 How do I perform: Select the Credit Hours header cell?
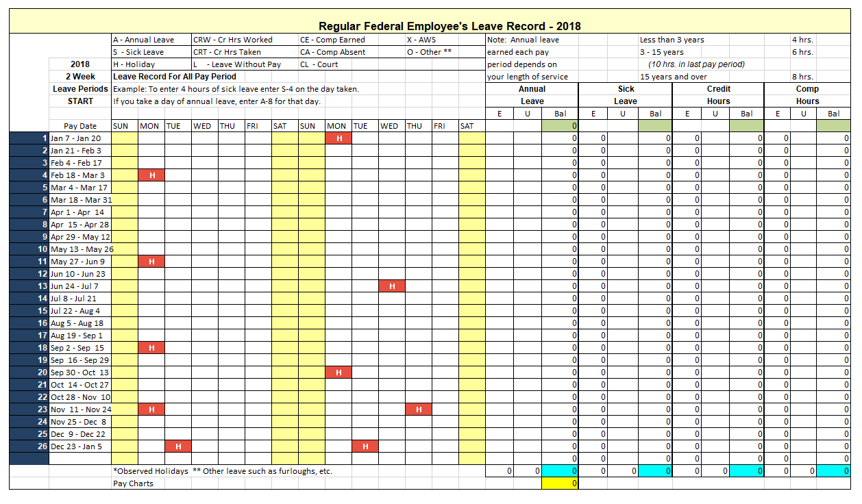pos(718,95)
